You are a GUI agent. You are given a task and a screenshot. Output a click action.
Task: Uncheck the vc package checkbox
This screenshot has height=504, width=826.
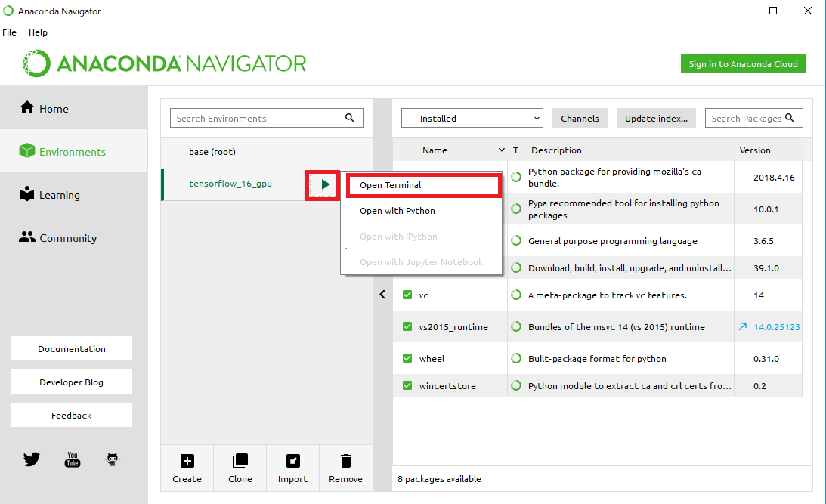click(x=407, y=295)
